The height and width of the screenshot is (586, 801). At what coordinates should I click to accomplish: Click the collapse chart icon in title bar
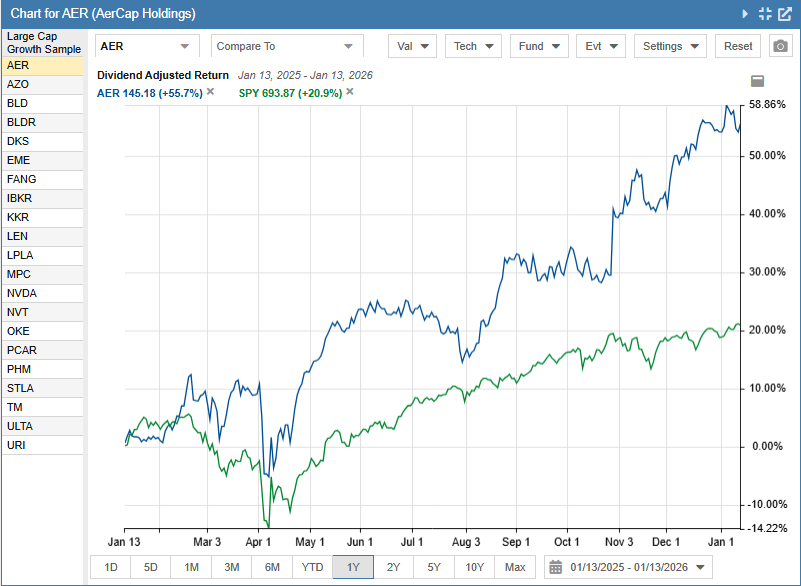coord(764,14)
